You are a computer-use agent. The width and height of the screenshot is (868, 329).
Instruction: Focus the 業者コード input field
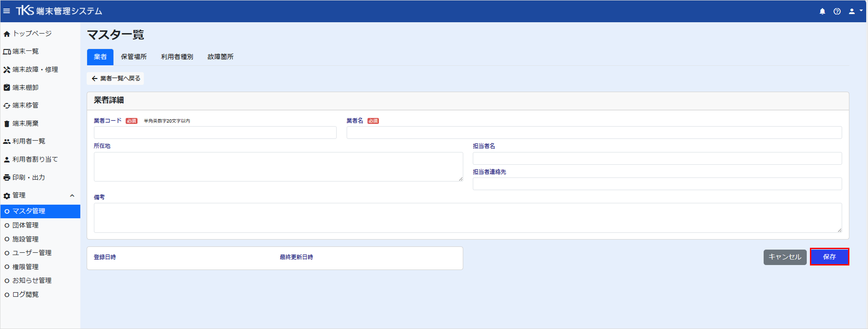coord(215,133)
